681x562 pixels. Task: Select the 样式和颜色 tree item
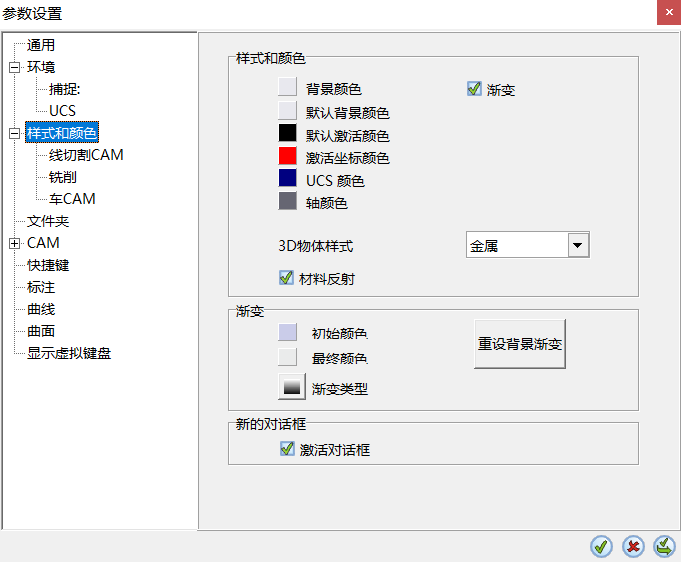(x=62, y=132)
